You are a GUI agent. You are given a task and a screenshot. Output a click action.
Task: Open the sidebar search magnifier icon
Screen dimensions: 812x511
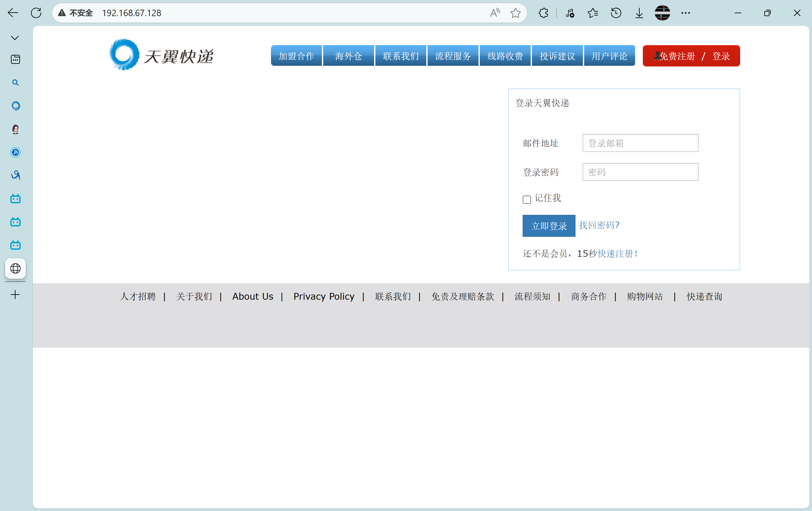click(x=15, y=83)
